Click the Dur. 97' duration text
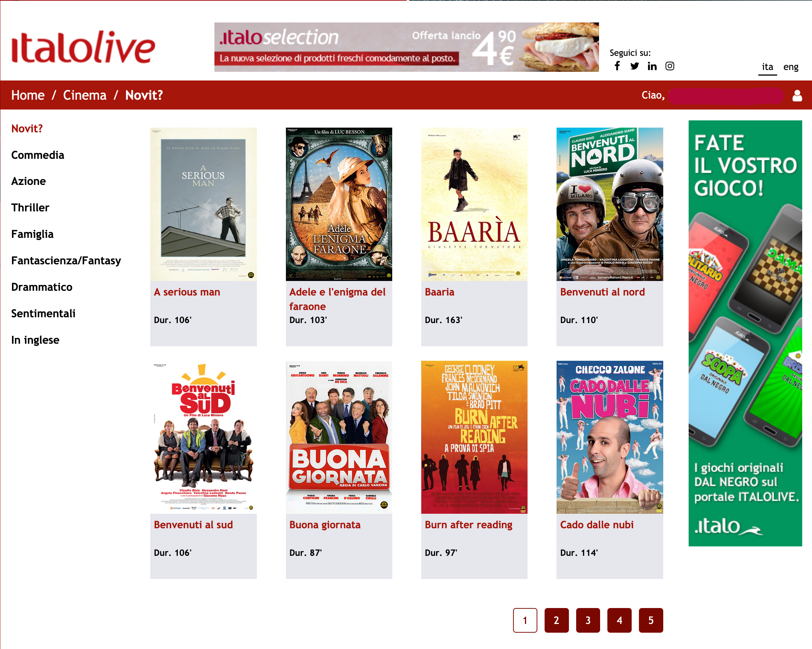Image resolution: width=812 pixels, height=649 pixels. [440, 552]
